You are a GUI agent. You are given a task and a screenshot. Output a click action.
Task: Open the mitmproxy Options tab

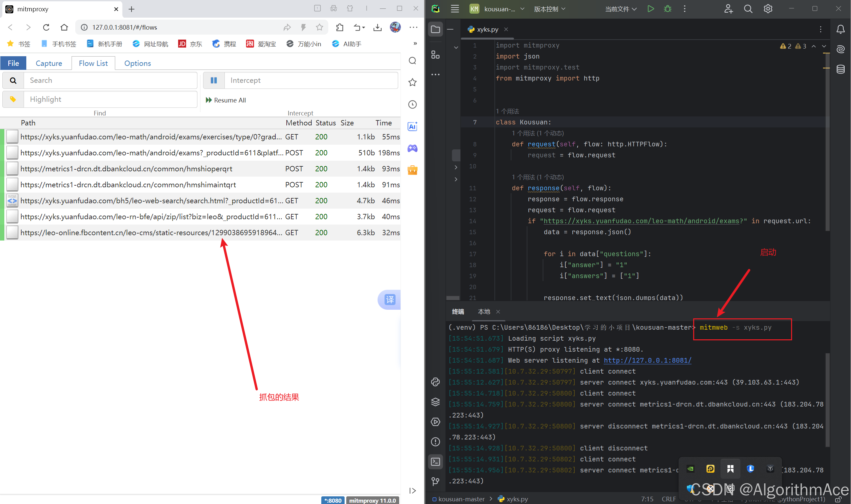coord(137,64)
